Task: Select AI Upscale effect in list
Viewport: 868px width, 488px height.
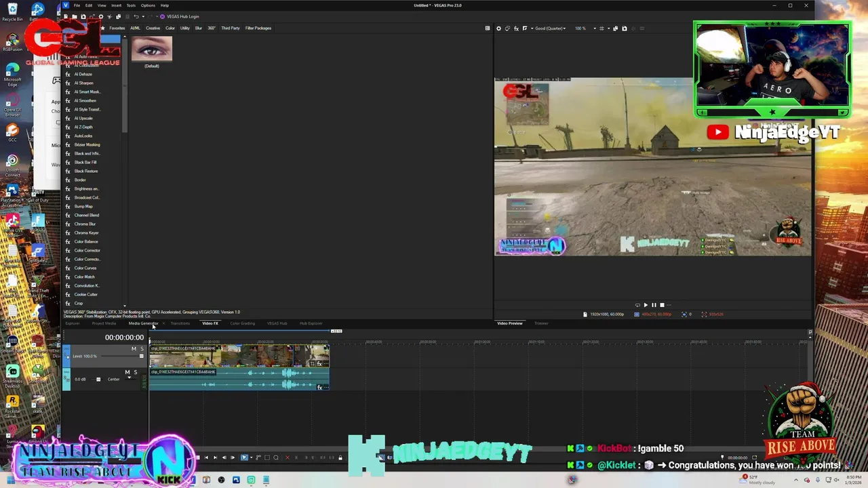Action: pyautogui.click(x=83, y=119)
